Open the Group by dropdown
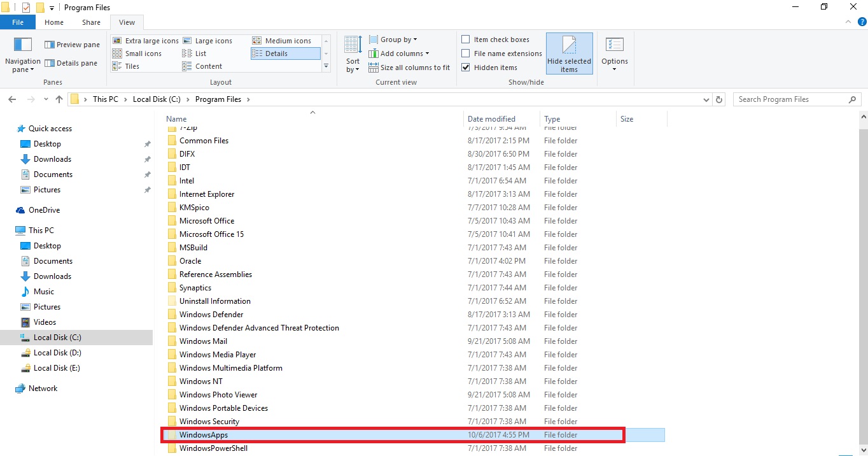The height and width of the screenshot is (456, 868). (393, 39)
